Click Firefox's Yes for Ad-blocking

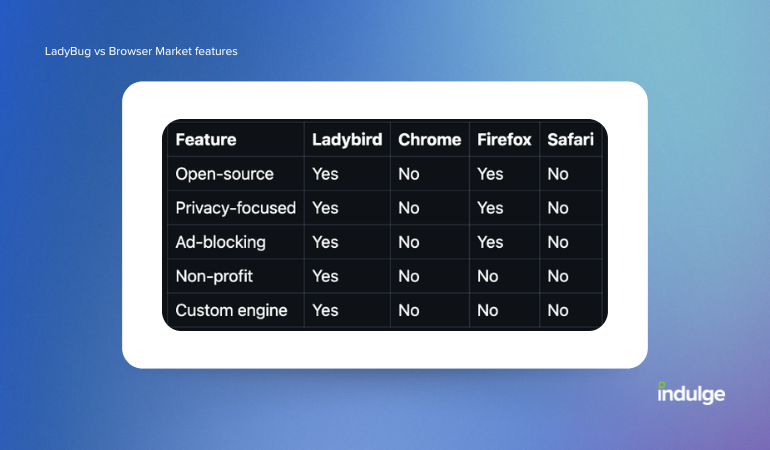[490, 242]
